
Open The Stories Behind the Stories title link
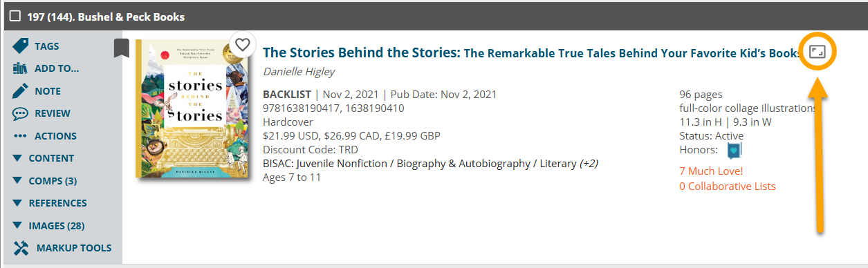tap(362, 52)
